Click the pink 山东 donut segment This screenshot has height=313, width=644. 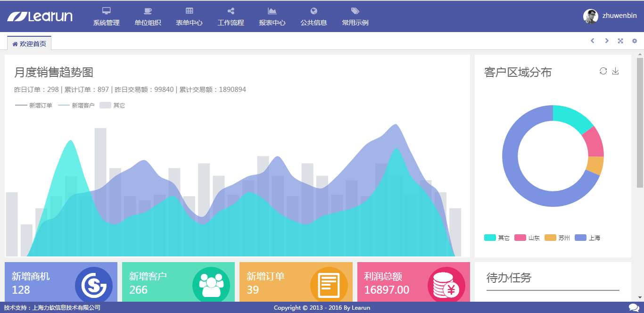(x=594, y=142)
